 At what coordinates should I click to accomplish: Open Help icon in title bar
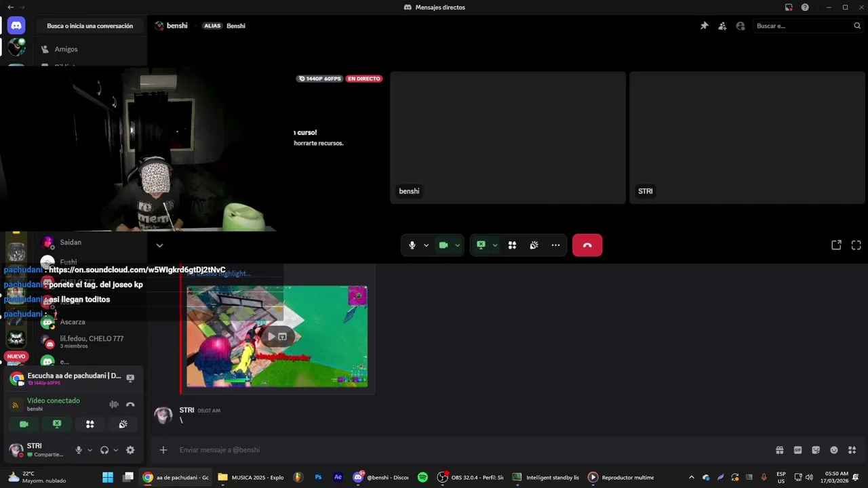click(805, 7)
